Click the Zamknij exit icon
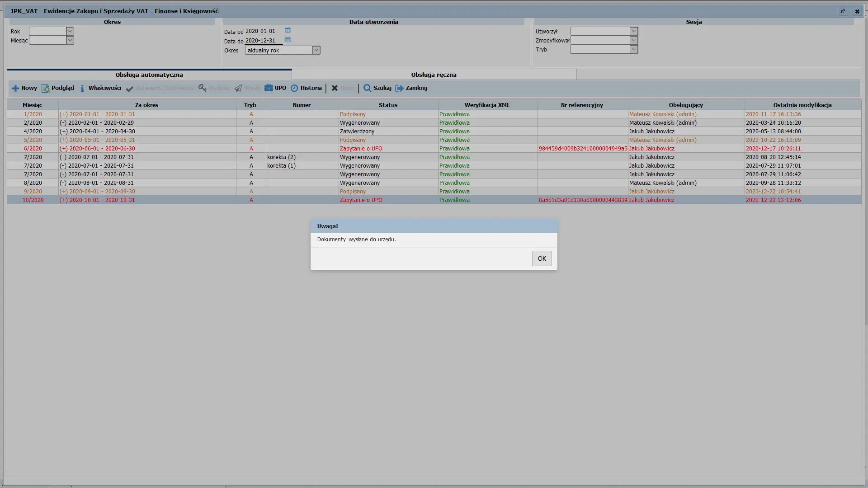 click(x=399, y=88)
